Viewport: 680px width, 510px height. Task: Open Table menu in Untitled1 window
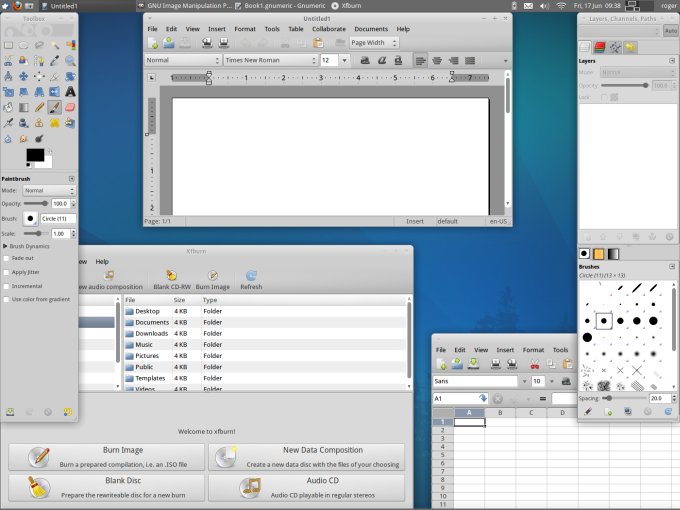point(296,29)
